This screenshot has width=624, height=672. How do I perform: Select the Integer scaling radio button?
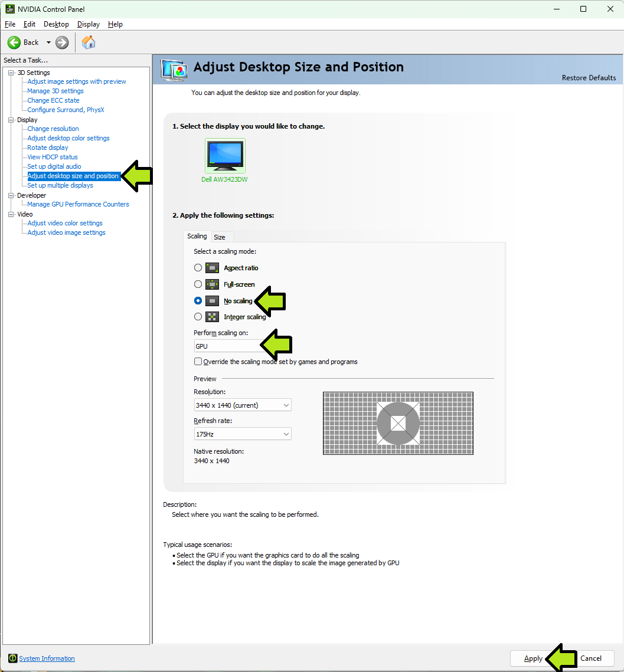(198, 317)
